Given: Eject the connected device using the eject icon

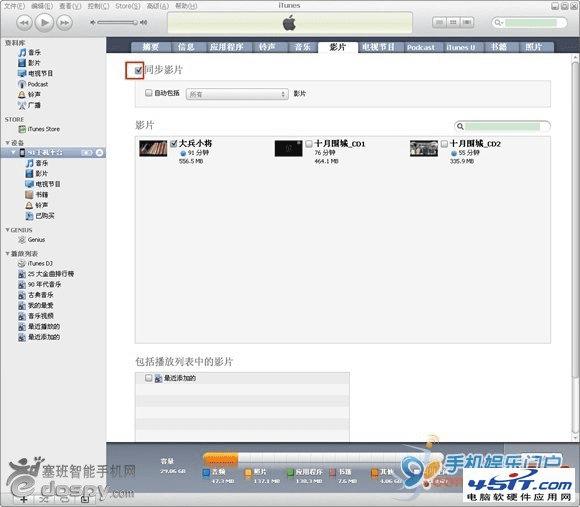Looking at the screenshot, I should coord(99,152).
